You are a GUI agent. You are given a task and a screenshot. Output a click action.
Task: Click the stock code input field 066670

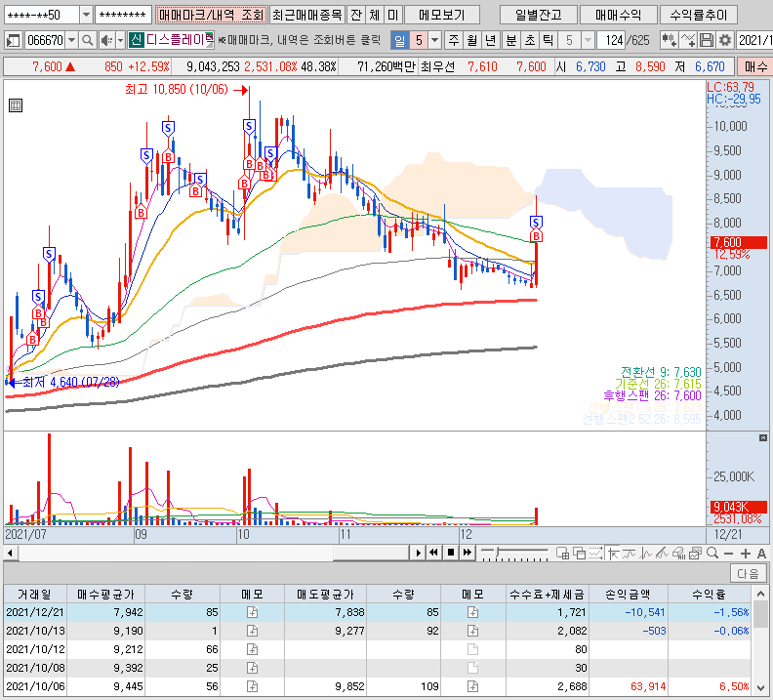tap(45, 40)
